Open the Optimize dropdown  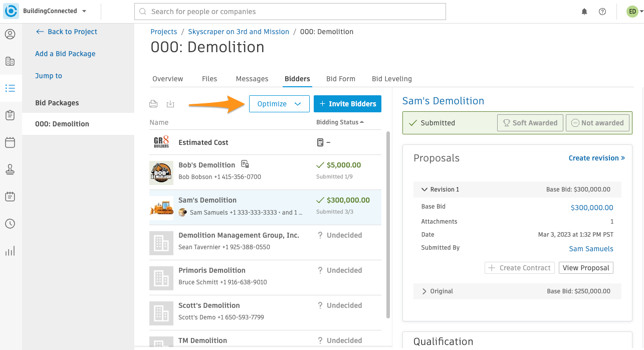click(279, 104)
